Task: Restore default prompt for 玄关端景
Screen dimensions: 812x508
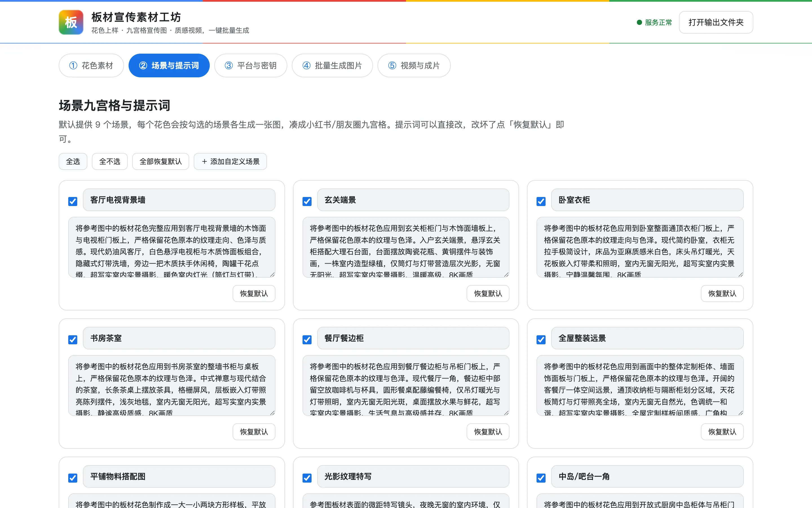Action: pos(488,294)
